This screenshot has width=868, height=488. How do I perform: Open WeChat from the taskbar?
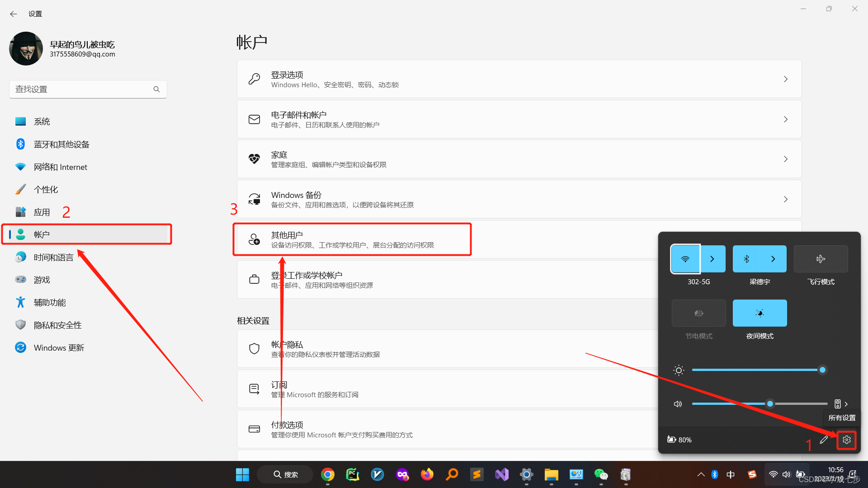[601, 474]
